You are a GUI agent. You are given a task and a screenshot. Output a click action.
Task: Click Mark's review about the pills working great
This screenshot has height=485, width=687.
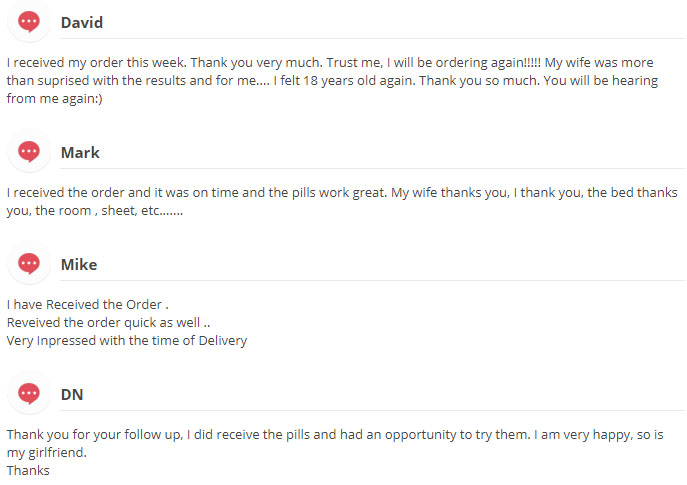(342, 202)
